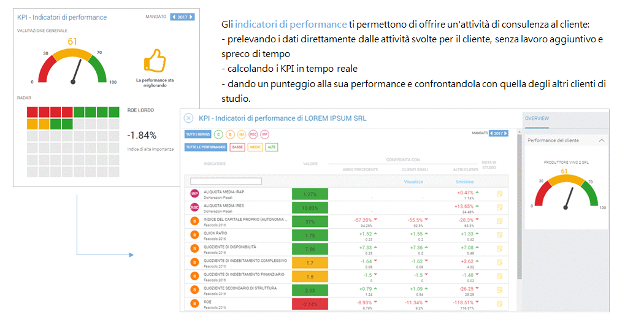The width and height of the screenshot is (644, 319).
Task: Open study note for ROE row
Action: pos(500,304)
